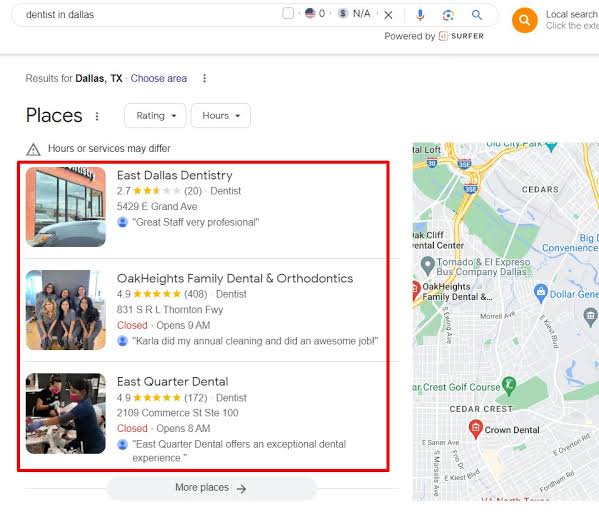Click East Dallas Dentistry storefront thumbnail
The height and width of the screenshot is (512, 599).
pyautogui.click(x=66, y=207)
